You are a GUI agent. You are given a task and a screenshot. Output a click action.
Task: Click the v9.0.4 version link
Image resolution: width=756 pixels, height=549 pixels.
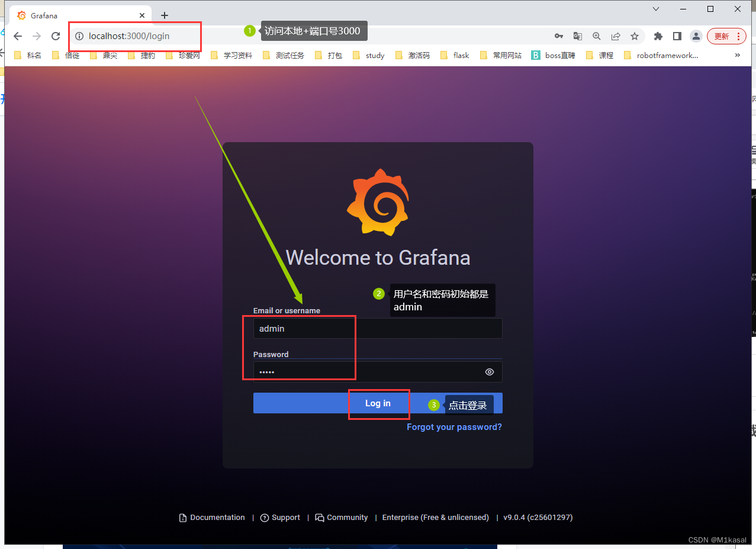pos(538,518)
